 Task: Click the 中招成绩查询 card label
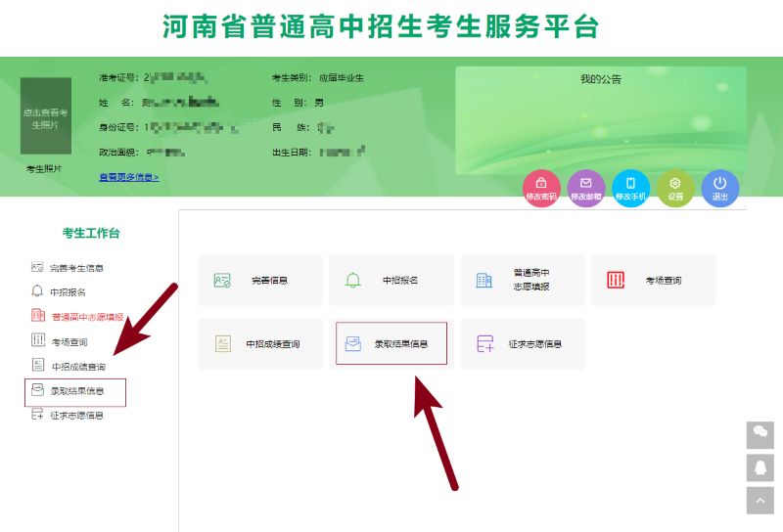pyautogui.click(x=273, y=344)
